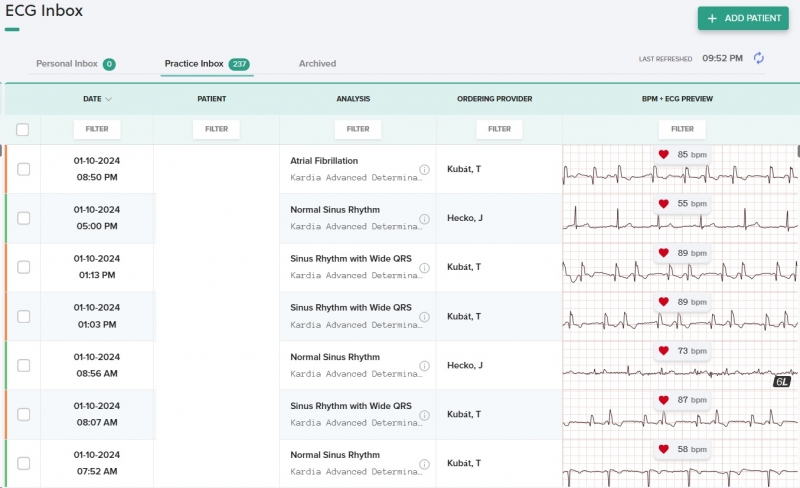
Task: Open info icon on 05:00 PM row
Action: [424, 219]
